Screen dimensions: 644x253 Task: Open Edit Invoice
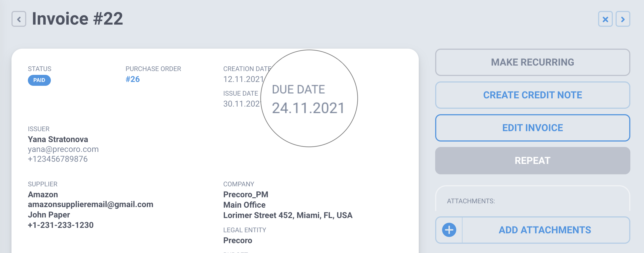click(x=532, y=128)
